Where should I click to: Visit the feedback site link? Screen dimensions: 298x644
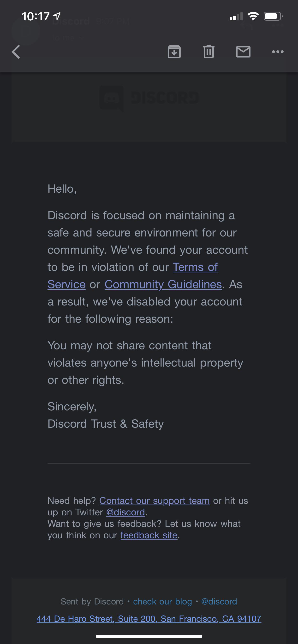pyautogui.click(x=149, y=535)
